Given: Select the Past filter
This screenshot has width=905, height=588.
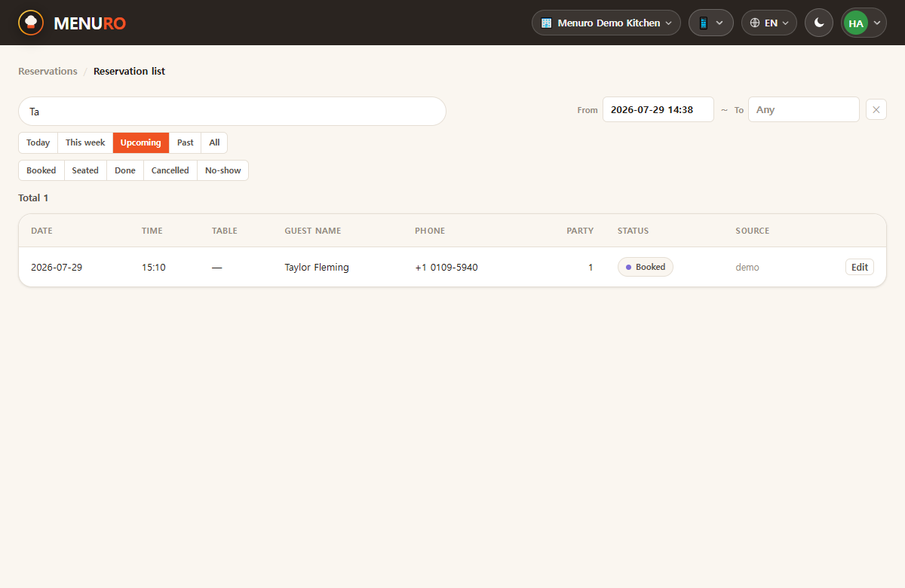Looking at the screenshot, I should click(x=186, y=142).
